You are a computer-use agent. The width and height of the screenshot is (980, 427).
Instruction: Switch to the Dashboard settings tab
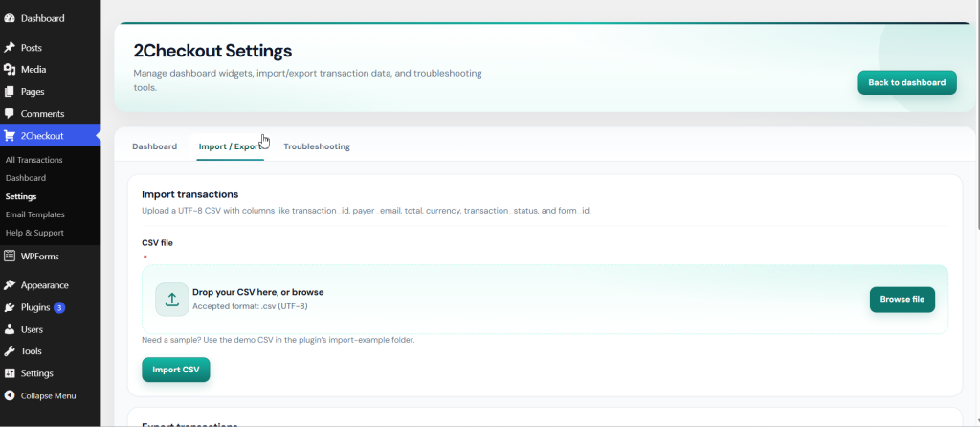coord(154,146)
